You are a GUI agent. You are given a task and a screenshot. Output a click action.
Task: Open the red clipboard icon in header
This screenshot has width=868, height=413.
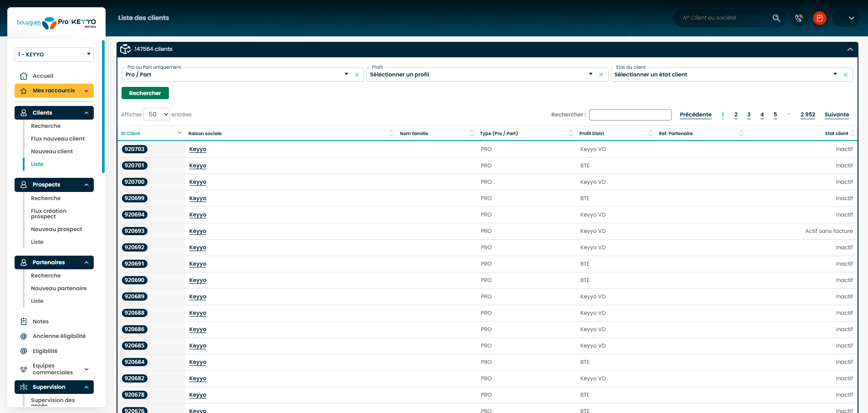click(819, 18)
